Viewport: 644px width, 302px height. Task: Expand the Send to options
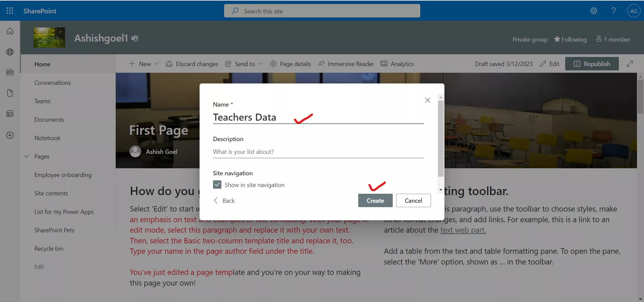261,64
